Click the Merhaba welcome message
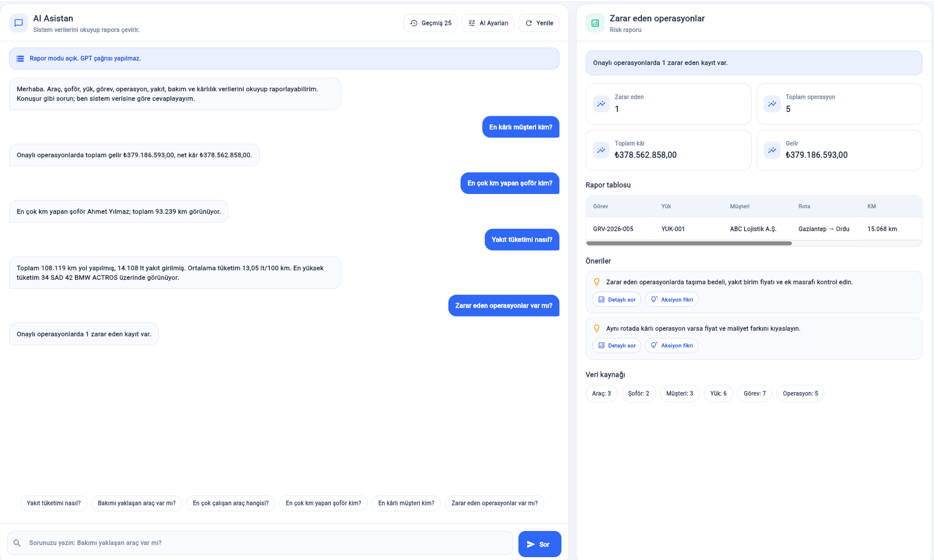Screen dimensions: 934x560 (x=175, y=94)
